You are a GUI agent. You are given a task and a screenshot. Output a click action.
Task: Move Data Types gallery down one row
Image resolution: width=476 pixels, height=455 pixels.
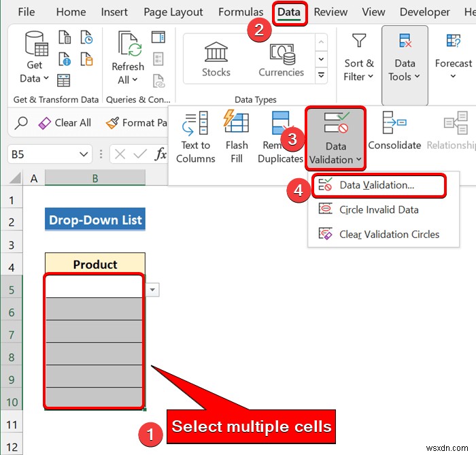321,58
